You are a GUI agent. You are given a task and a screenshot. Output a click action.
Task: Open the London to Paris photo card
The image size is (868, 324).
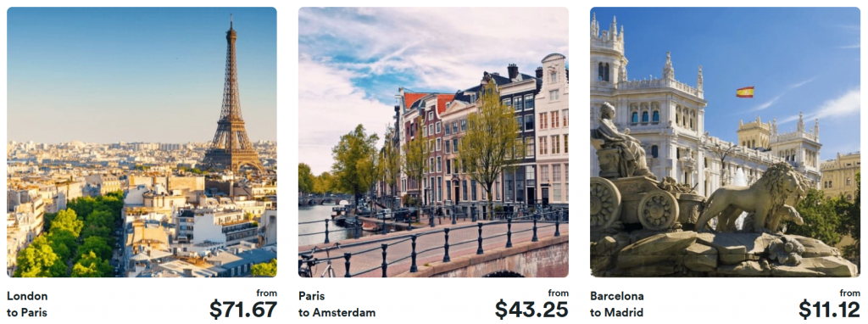pos(142,142)
